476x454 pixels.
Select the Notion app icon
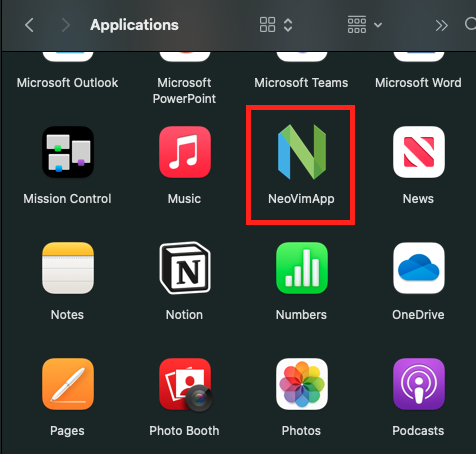click(x=185, y=268)
